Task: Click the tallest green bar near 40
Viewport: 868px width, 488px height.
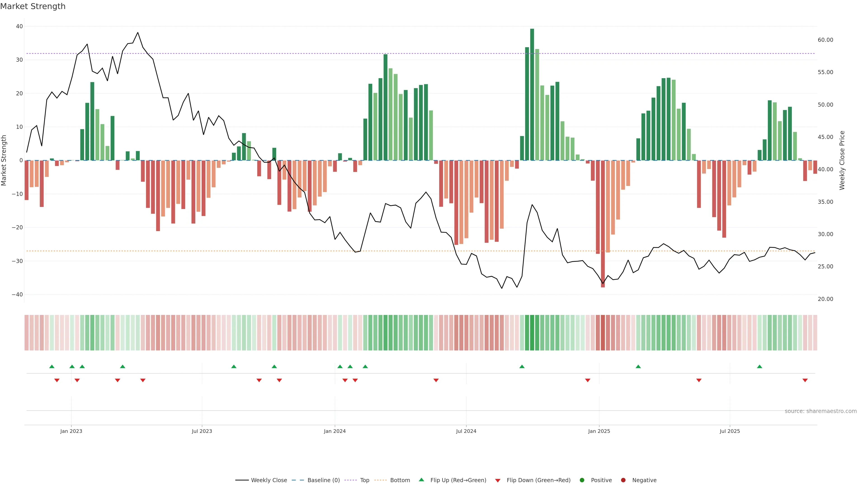Action: [532, 94]
